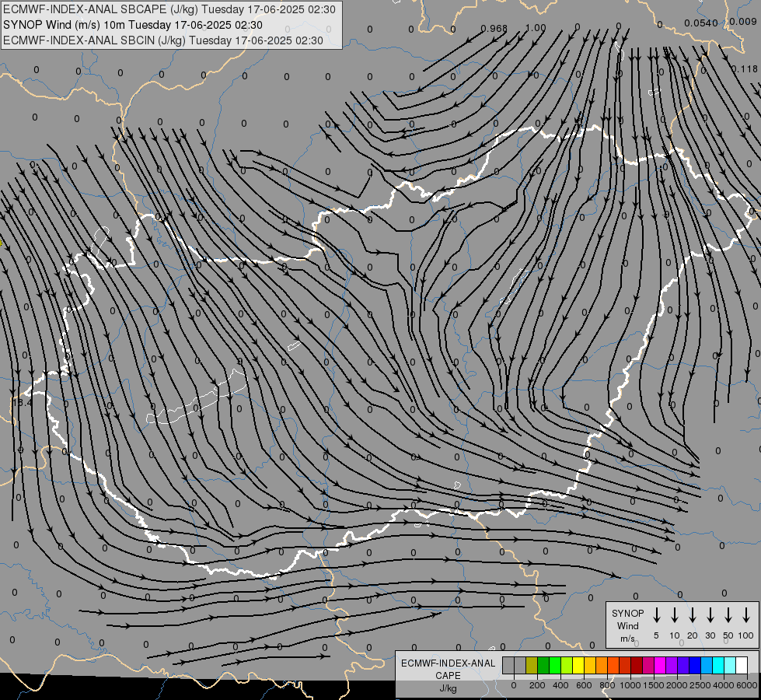Image resolution: width=761 pixels, height=700 pixels.
Task: Select the light cyan swatch before white
Action: point(730,665)
